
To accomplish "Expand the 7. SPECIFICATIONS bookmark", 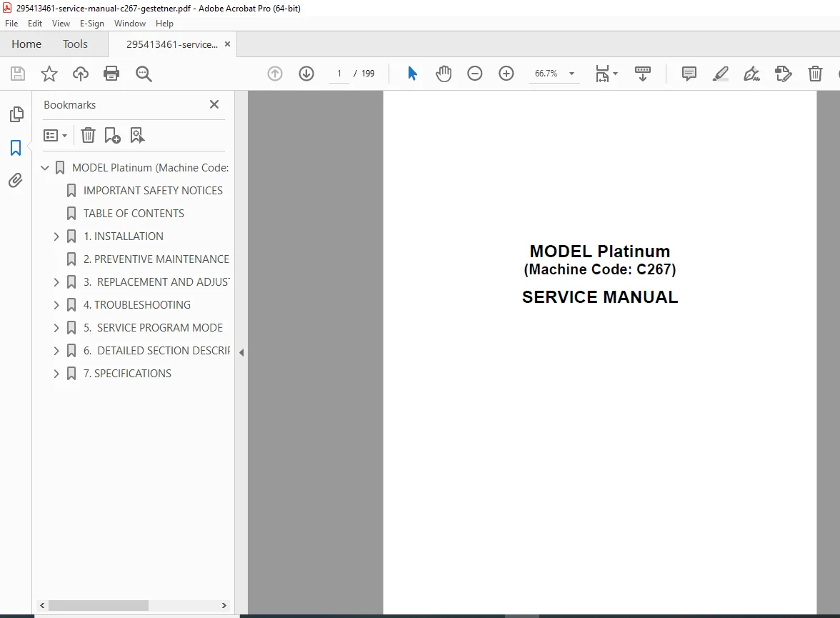I will (x=56, y=374).
